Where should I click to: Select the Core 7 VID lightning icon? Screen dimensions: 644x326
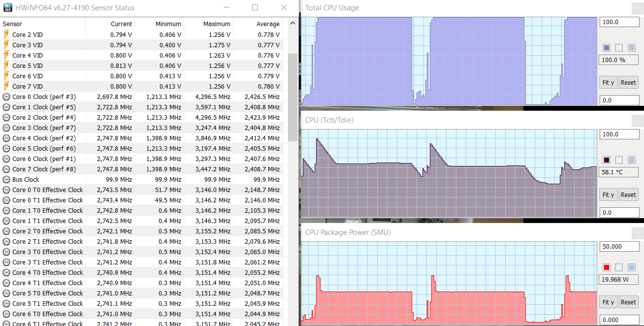coord(6,86)
